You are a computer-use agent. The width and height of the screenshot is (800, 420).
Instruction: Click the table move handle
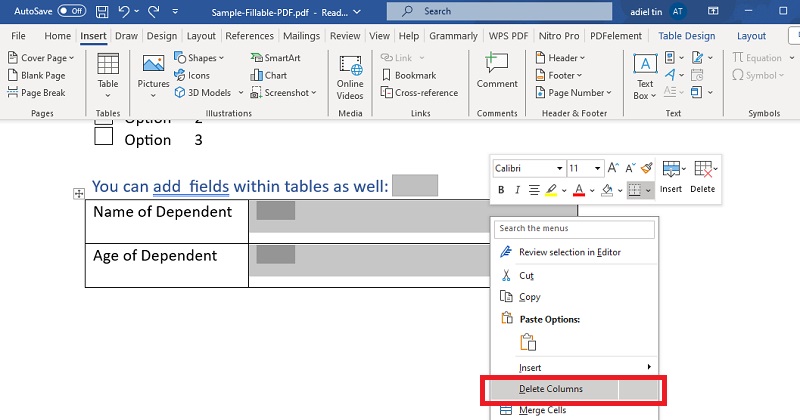point(79,193)
